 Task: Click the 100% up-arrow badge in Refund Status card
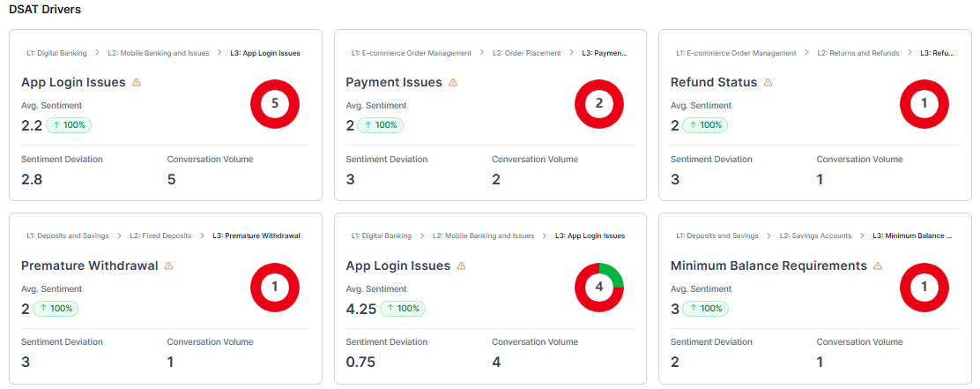[x=704, y=125]
